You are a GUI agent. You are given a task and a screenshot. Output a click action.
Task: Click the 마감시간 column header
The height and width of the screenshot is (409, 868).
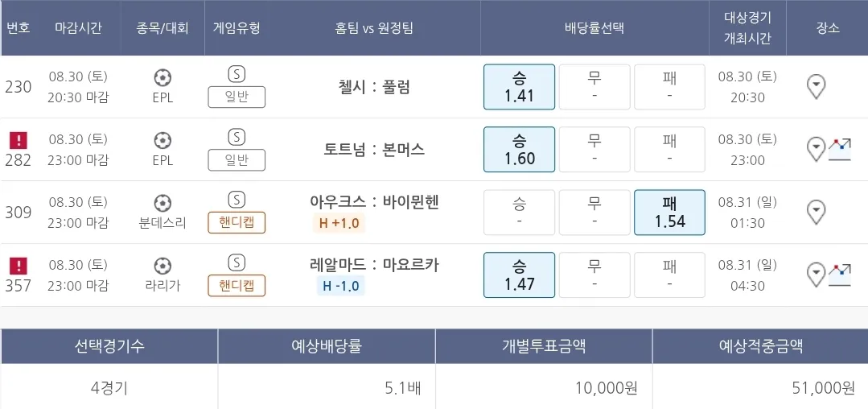click(78, 28)
